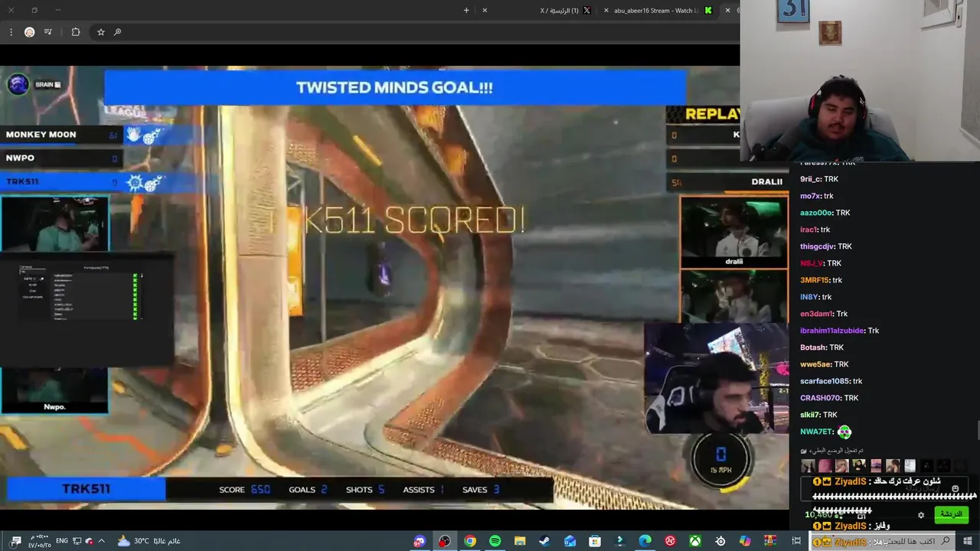This screenshot has width=980, height=551.
Task: Click the chat message input field
Action: tap(884, 488)
